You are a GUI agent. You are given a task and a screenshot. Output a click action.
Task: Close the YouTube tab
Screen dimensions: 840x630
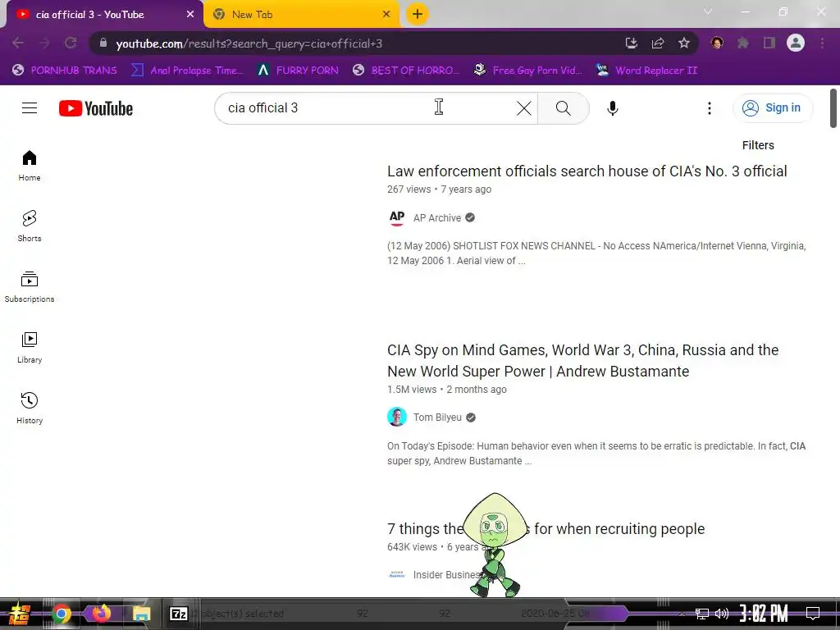[190, 15]
